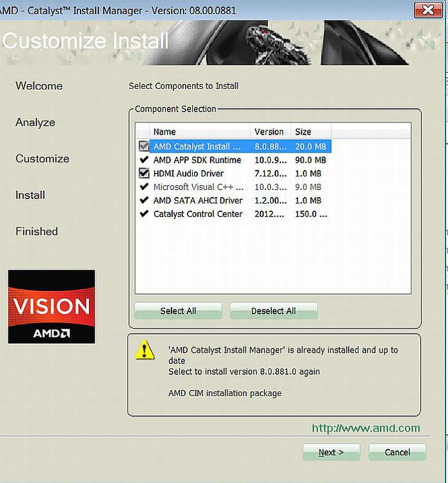This screenshot has width=448, height=483.
Task: Click the Microsoft Visual C++ checkmark
Action: tap(144, 187)
